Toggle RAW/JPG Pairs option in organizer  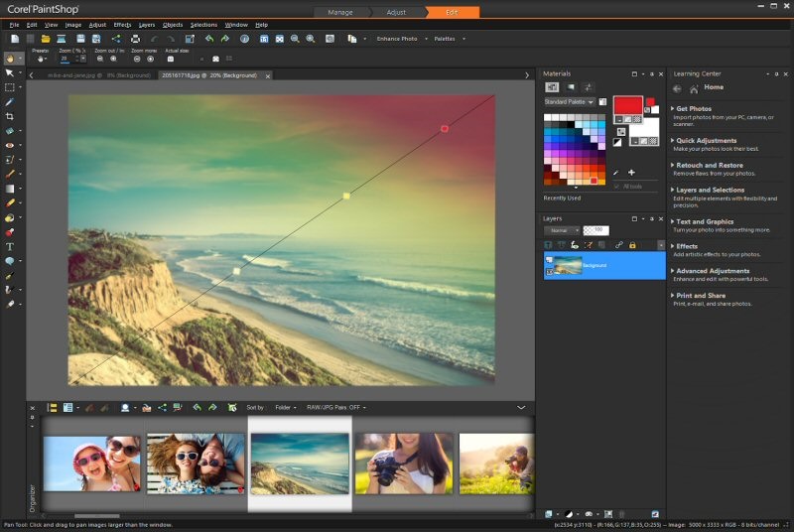pyautogui.click(x=333, y=407)
